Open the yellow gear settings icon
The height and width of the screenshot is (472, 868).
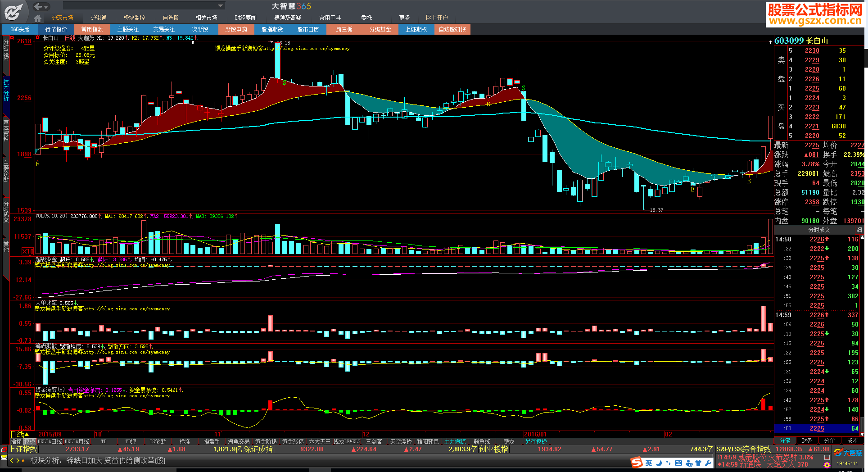click(x=827, y=465)
